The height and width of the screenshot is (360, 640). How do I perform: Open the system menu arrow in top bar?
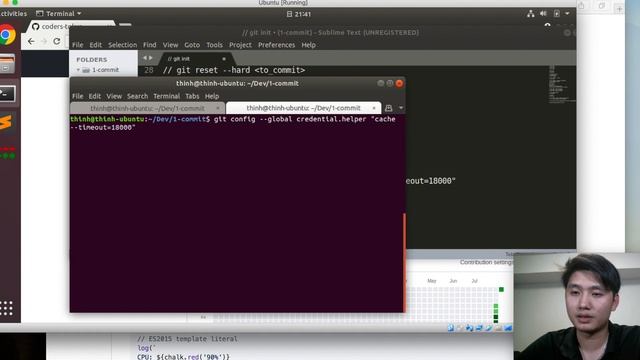(567, 14)
